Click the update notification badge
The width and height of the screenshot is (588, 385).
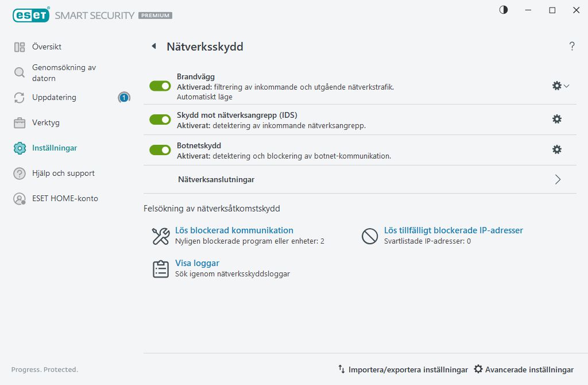point(123,98)
